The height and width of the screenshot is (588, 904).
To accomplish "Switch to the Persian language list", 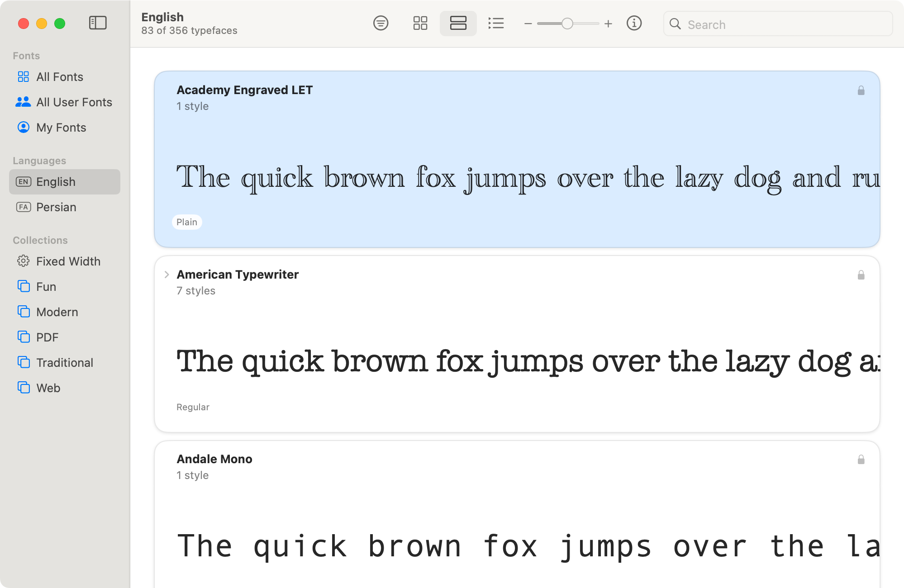I will pyautogui.click(x=56, y=207).
